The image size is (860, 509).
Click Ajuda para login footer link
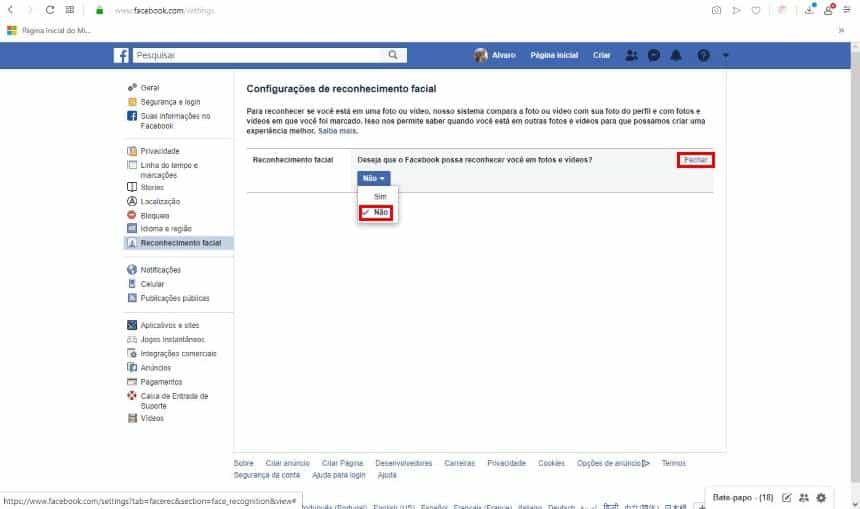[338, 475]
